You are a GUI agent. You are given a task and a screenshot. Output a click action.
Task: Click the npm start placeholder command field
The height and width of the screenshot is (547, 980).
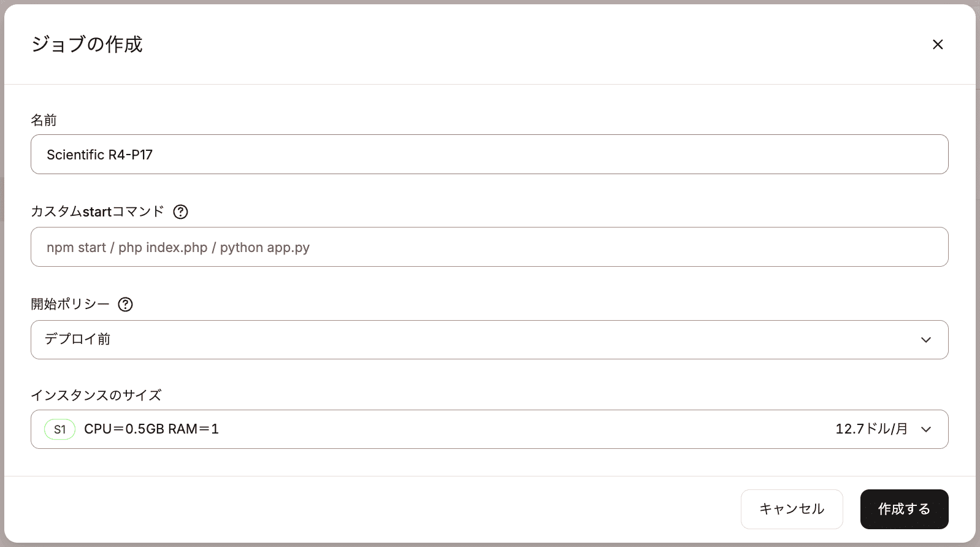(x=489, y=247)
